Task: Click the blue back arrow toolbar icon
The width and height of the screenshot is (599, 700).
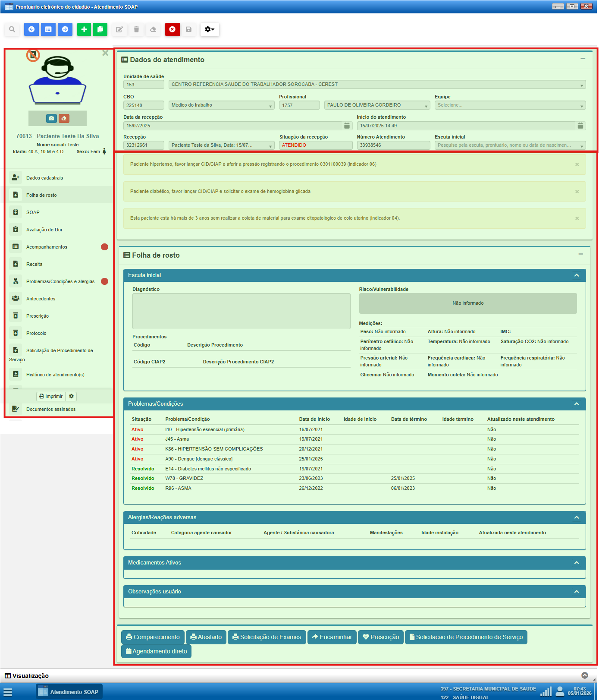Action: 31,29
